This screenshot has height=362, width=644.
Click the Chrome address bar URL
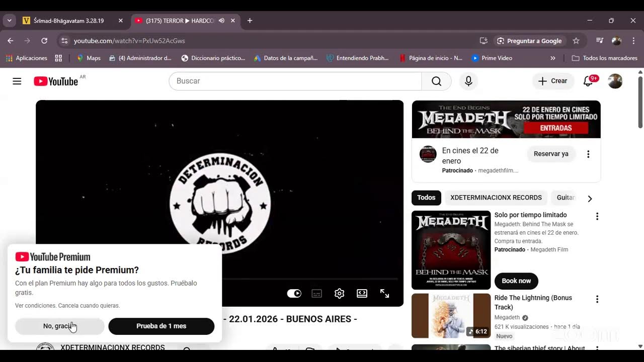(129, 41)
